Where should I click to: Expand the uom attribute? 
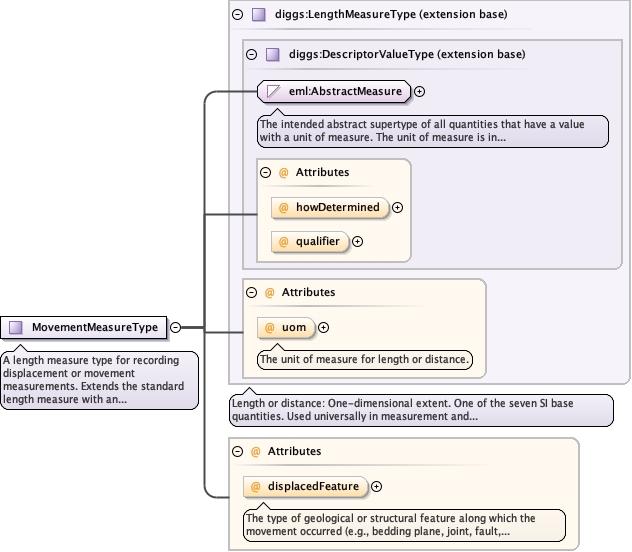(323, 327)
